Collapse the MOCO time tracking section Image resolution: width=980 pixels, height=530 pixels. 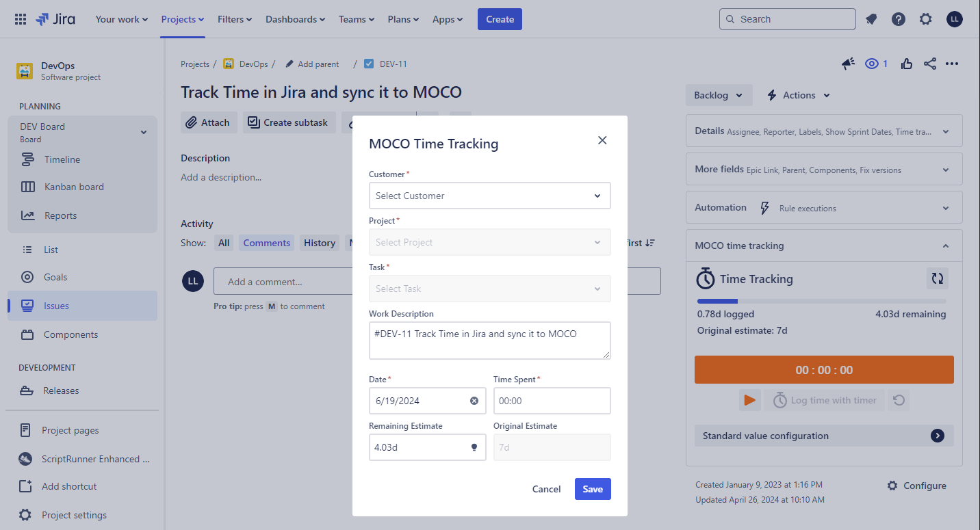coord(945,246)
